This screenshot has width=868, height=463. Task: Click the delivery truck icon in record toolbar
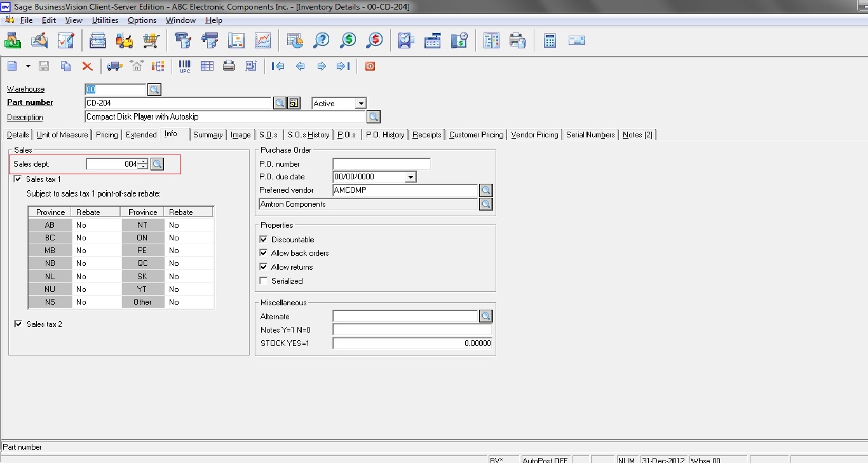pos(114,66)
